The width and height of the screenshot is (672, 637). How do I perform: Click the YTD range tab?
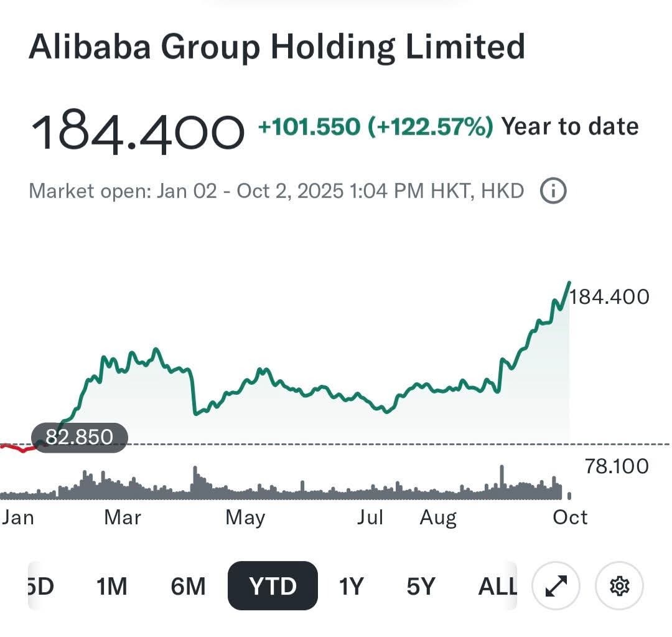(x=273, y=586)
